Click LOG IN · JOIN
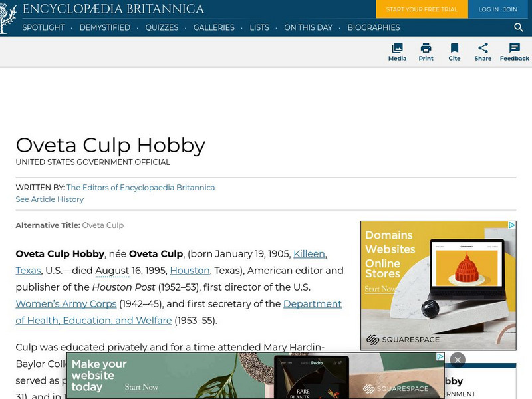The height and width of the screenshot is (399, 532). (x=497, y=10)
